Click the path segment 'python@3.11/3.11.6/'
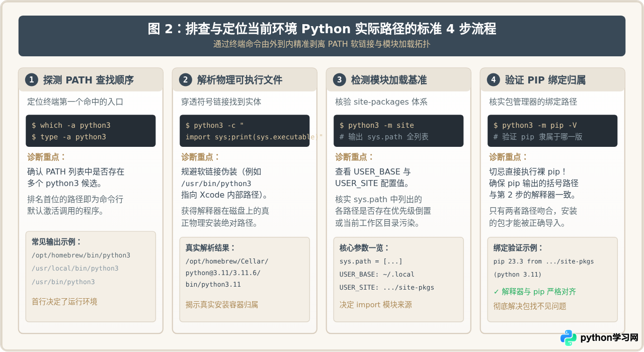The height and width of the screenshot is (352, 644). click(x=223, y=273)
